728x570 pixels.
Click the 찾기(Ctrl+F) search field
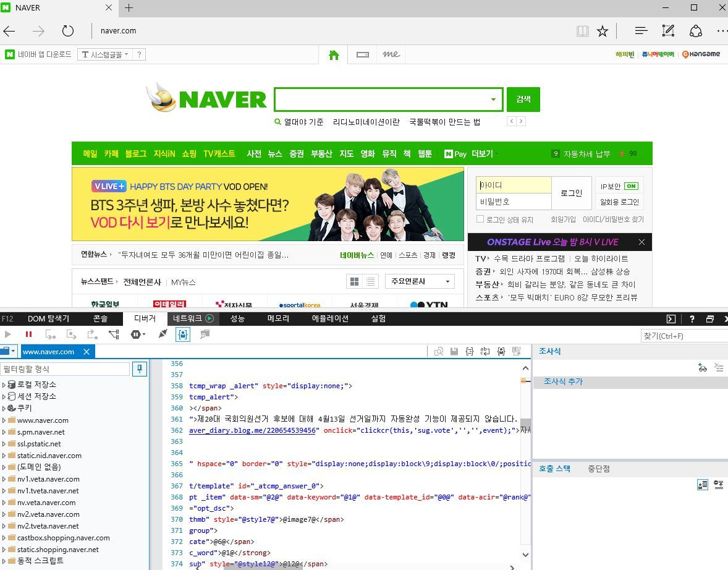pos(684,336)
